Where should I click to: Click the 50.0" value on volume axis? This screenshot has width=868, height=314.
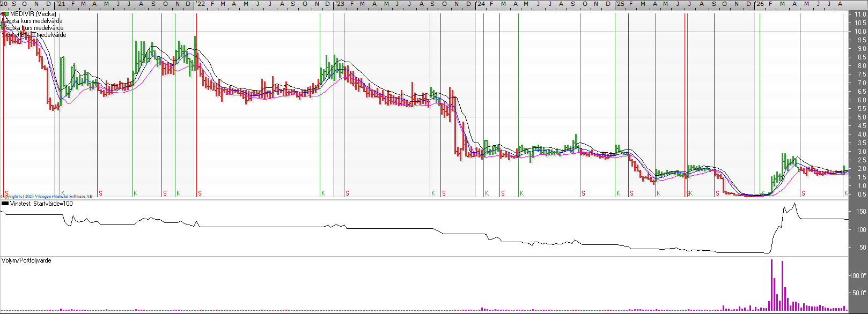click(859, 293)
